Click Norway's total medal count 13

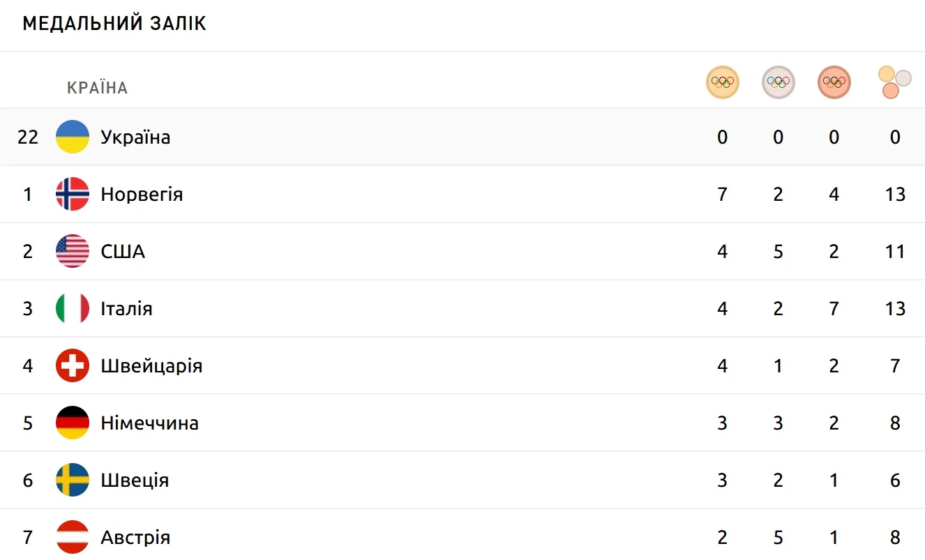click(895, 194)
